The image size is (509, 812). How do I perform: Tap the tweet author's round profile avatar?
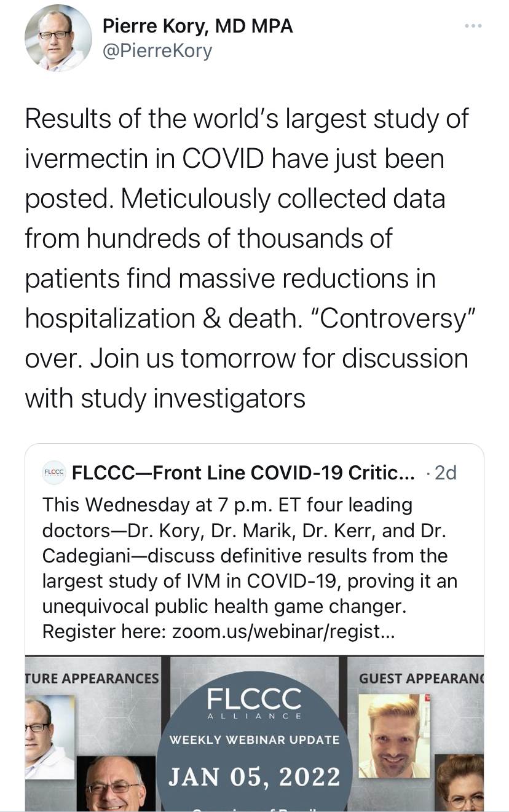pyautogui.click(x=58, y=38)
